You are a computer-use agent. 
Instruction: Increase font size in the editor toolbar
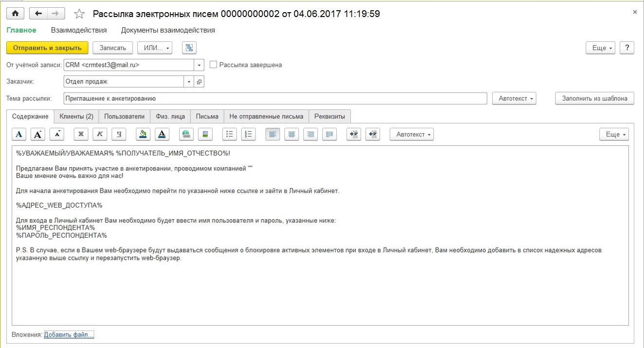click(38, 134)
